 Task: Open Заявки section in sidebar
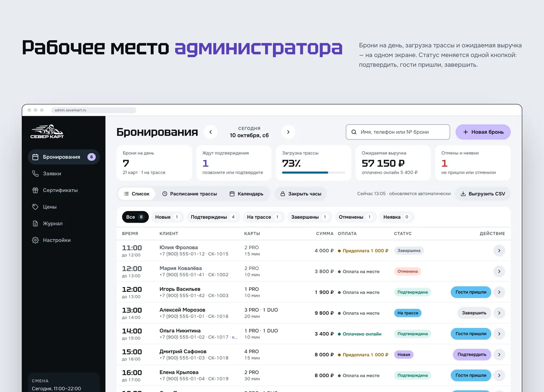click(x=64, y=174)
